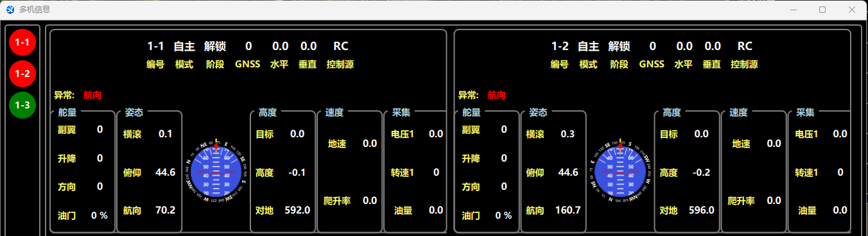The width and height of the screenshot is (868, 236).
Task: Click the 电压1 label in panel 1-1
Action: point(403,133)
